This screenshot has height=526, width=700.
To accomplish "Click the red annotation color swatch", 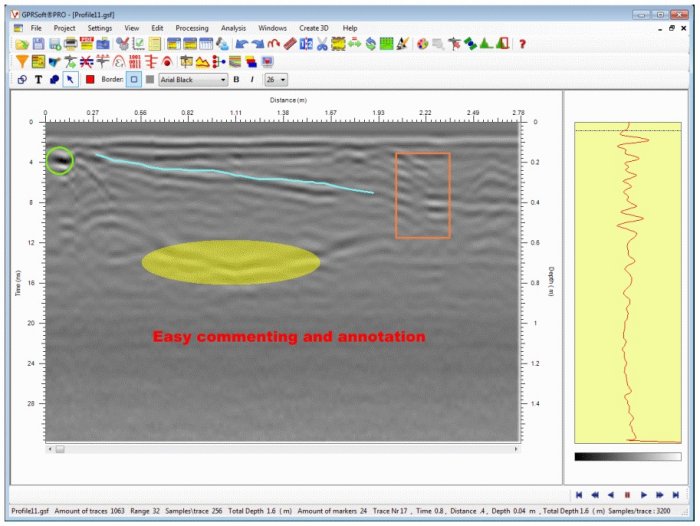I will pyautogui.click(x=89, y=79).
